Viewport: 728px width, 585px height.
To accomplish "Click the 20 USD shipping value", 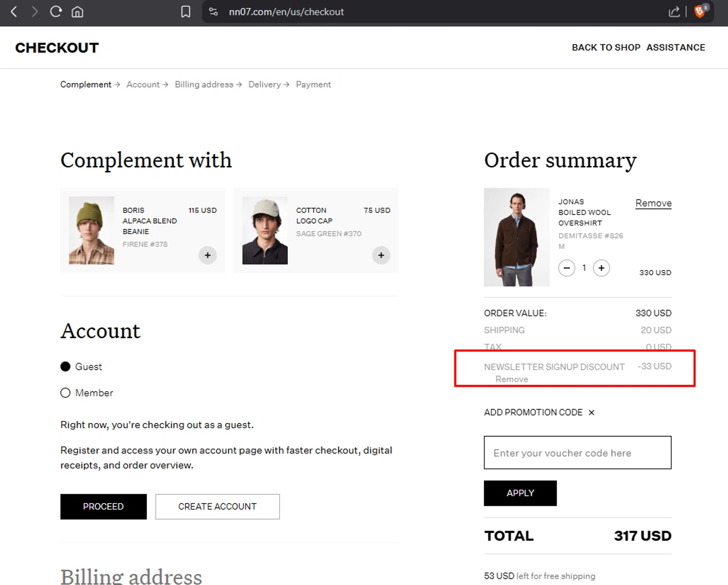I will [656, 330].
